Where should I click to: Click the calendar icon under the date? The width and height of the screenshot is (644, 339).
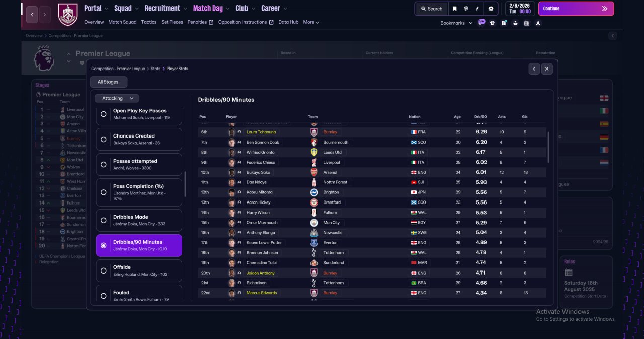coord(527,23)
